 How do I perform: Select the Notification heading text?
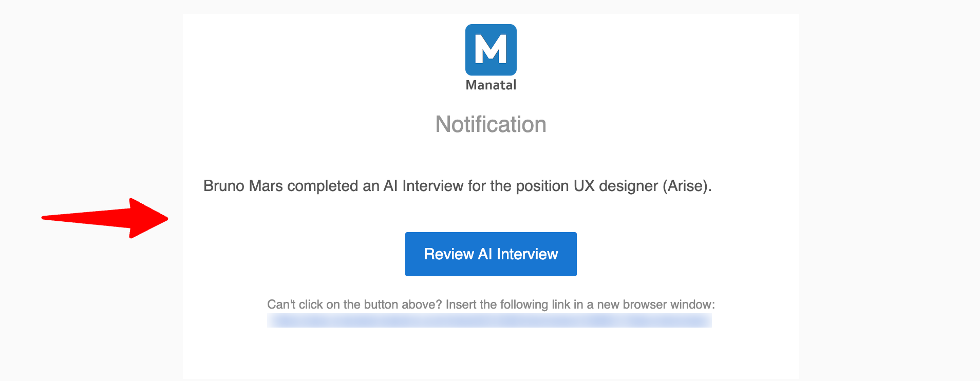click(x=491, y=124)
